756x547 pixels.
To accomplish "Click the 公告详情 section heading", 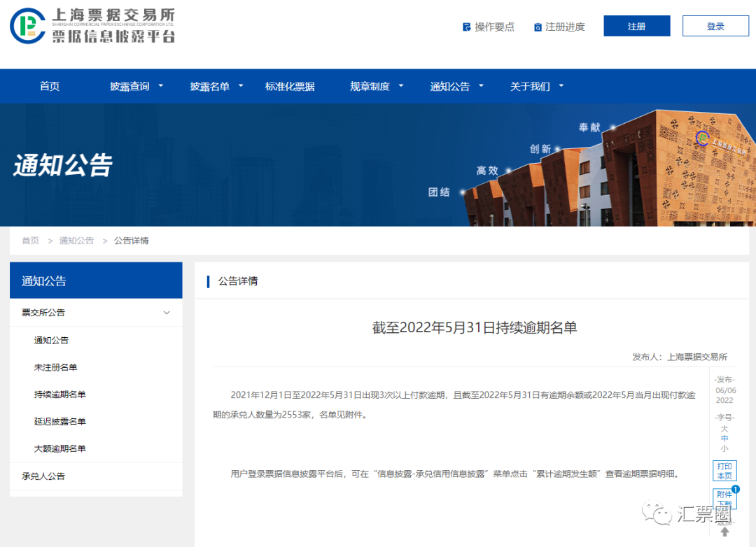I will [238, 281].
